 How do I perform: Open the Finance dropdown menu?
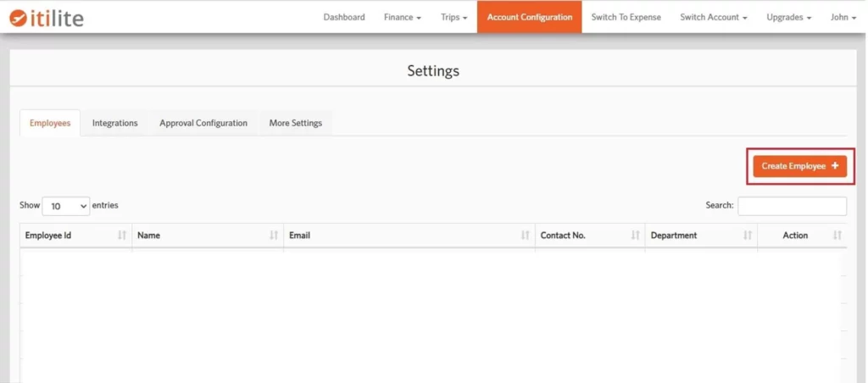[x=402, y=17]
